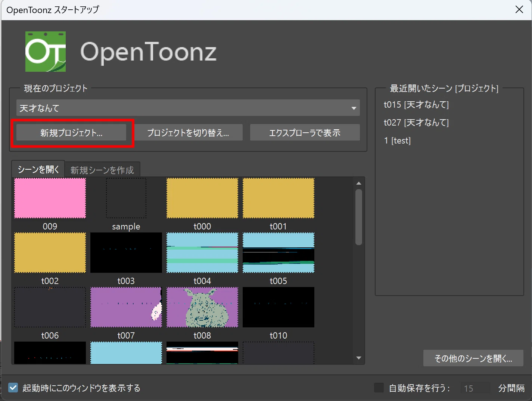Enable the 自動保存を行う checkbox

(x=379, y=388)
